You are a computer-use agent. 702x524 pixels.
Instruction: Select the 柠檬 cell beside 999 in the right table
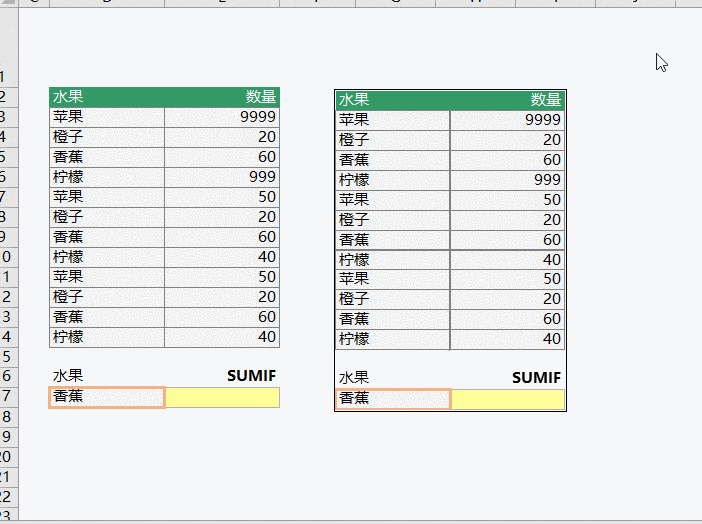tap(393, 180)
